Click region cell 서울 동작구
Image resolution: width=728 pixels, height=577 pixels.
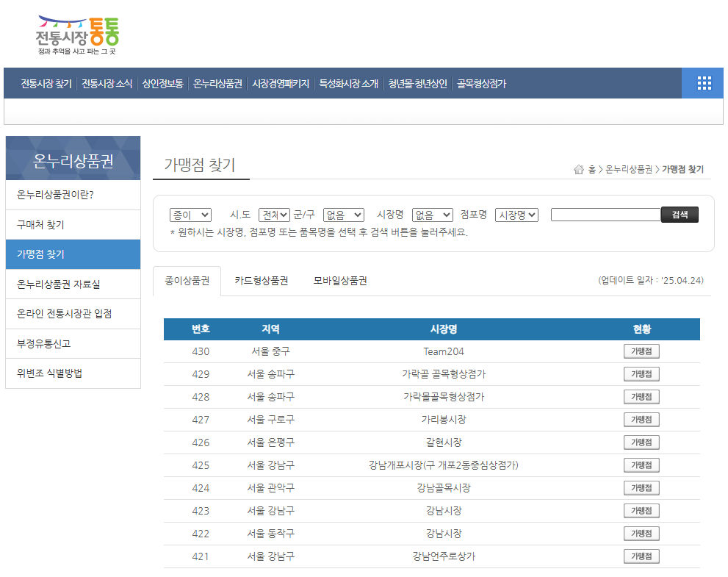point(270,534)
